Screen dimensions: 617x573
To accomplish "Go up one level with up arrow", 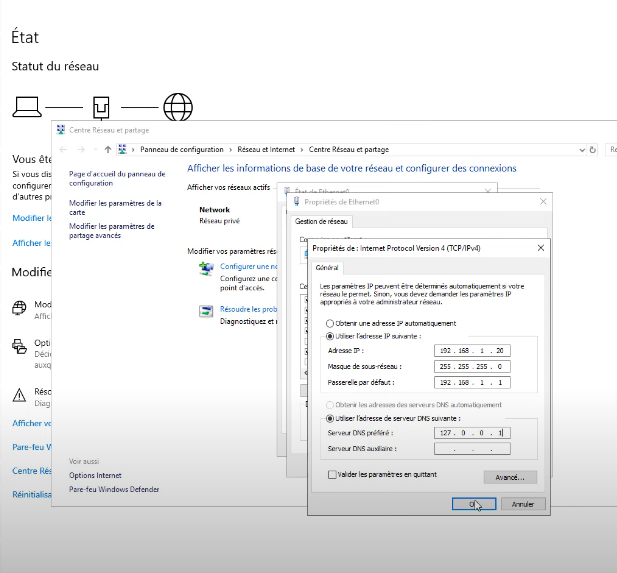I will 108,150.
